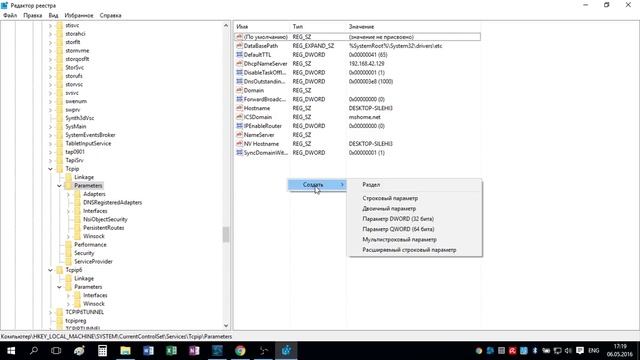The height and width of the screenshot is (360, 640).
Task: Click the Security folder icon
Action: 68,253
